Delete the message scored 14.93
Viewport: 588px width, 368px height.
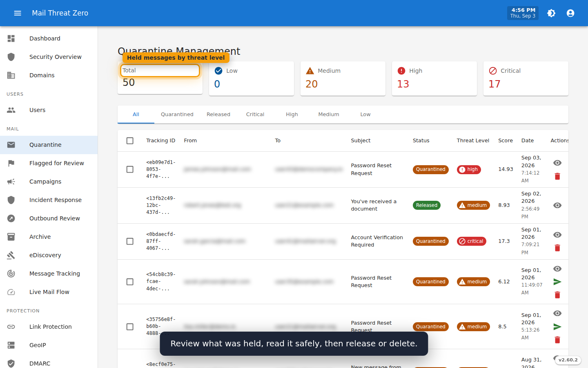[557, 176]
